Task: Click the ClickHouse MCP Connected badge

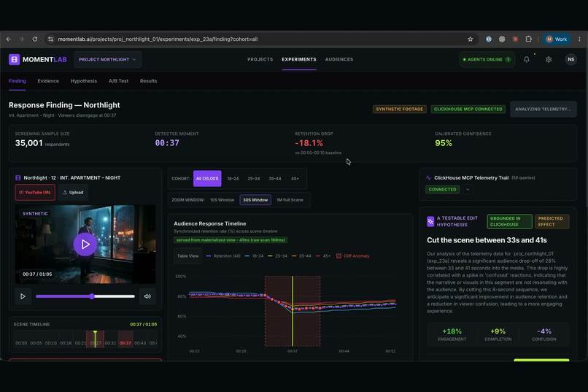Action: click(x=468, y=109)
